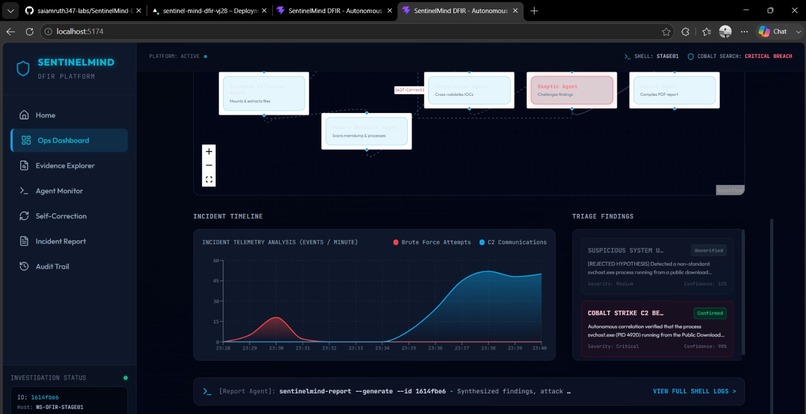Click the Unverified status badge
Viewport: 806px width, 414px height.
[709, 250]
